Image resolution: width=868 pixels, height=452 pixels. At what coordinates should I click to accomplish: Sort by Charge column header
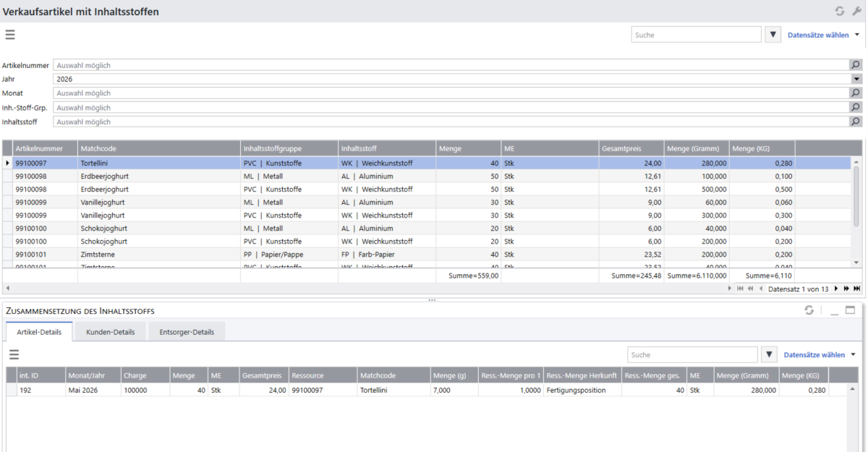tap(145, 375)
